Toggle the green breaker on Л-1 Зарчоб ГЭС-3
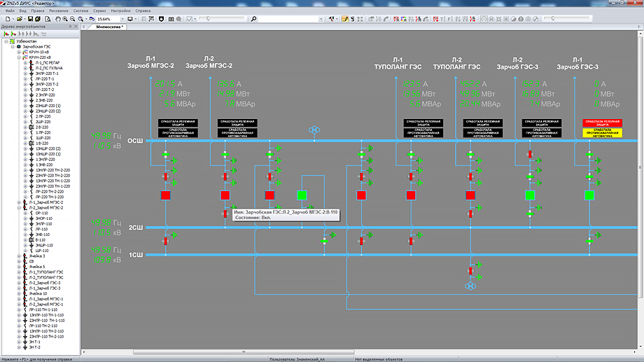Image resolution: width=644 pixels, height=362 pixels. [x=589, y=195]
